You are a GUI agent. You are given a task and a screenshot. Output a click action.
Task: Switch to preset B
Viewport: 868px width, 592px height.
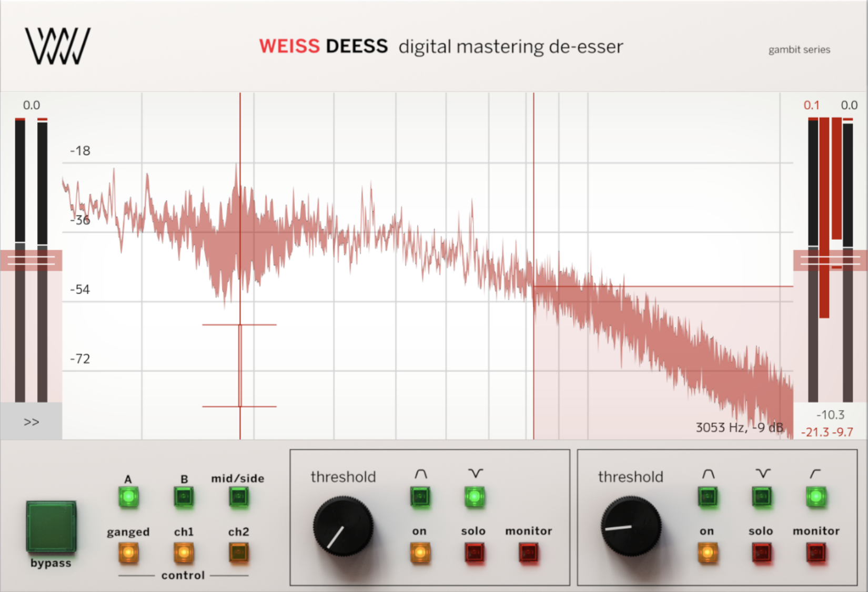point(184,497)
